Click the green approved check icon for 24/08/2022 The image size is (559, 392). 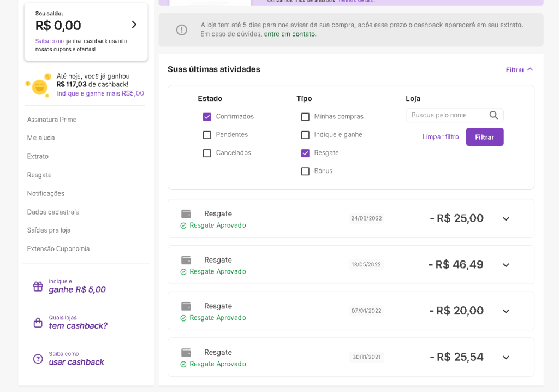coord(183,225)
